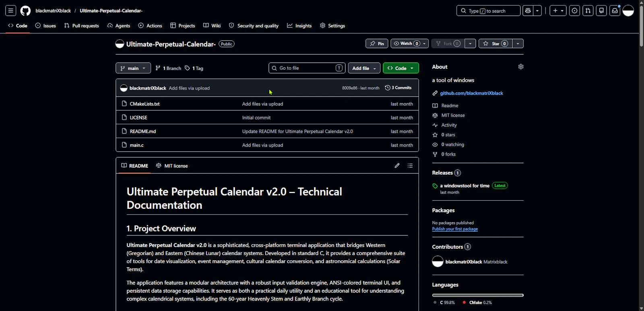Click the commit author avatar of blackmatriXblack
Viewport: 644px width, 311px height.
[124, 88]
